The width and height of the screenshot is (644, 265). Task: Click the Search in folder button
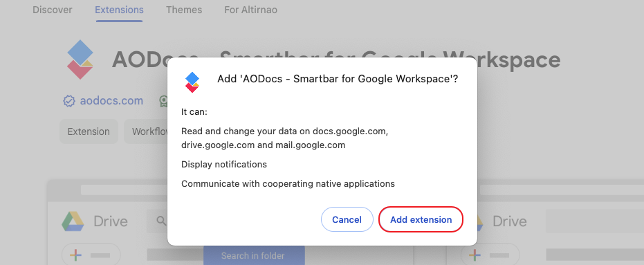[254, 255]
